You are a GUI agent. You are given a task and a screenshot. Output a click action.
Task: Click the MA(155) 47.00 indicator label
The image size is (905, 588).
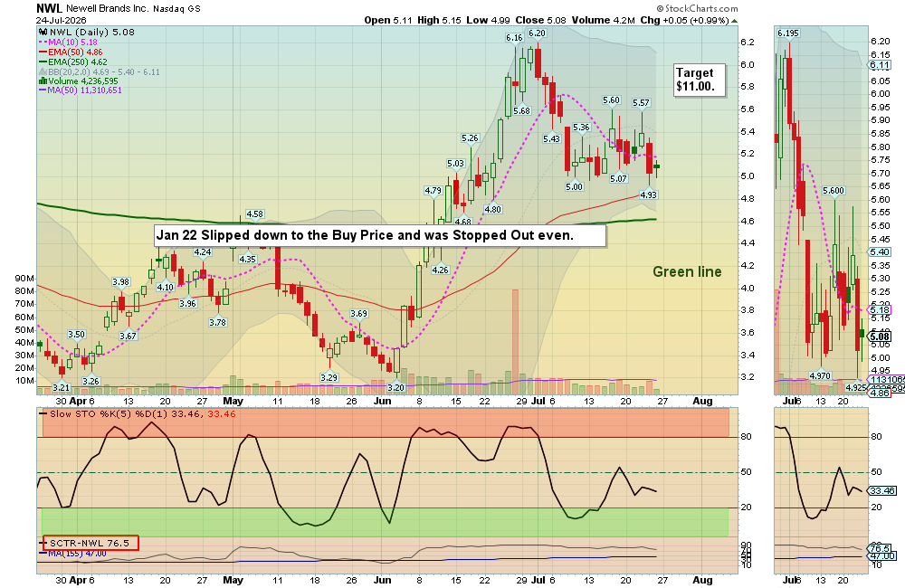(73, 554)
